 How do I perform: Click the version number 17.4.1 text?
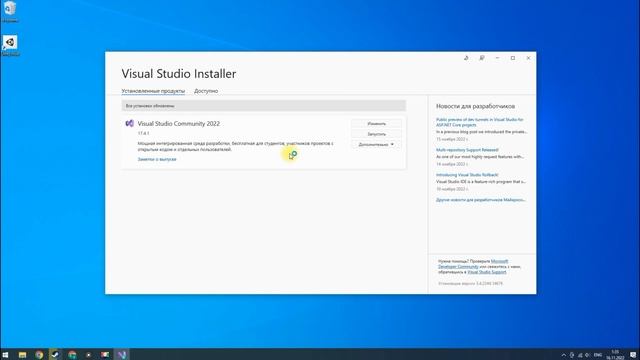pos(143,133)
